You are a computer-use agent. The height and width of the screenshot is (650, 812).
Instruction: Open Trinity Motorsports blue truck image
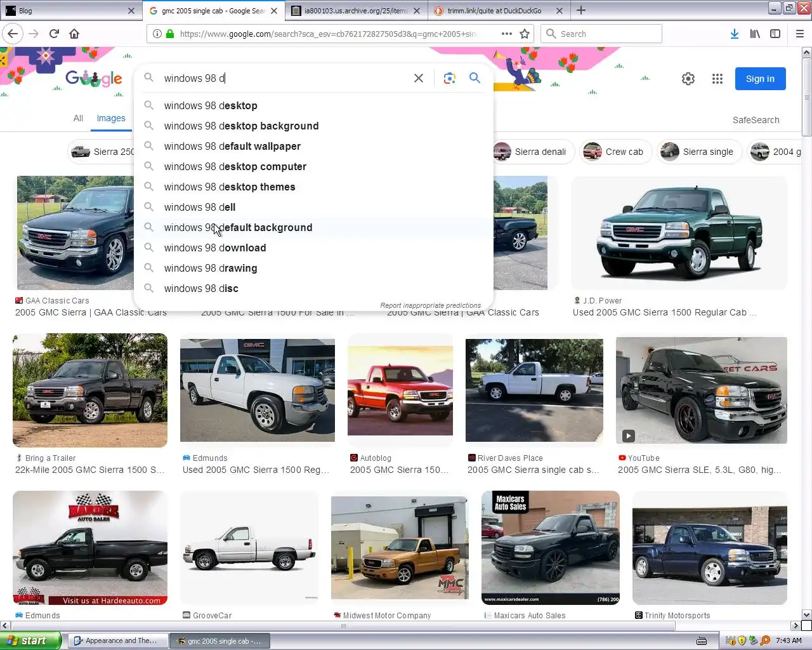710,548
